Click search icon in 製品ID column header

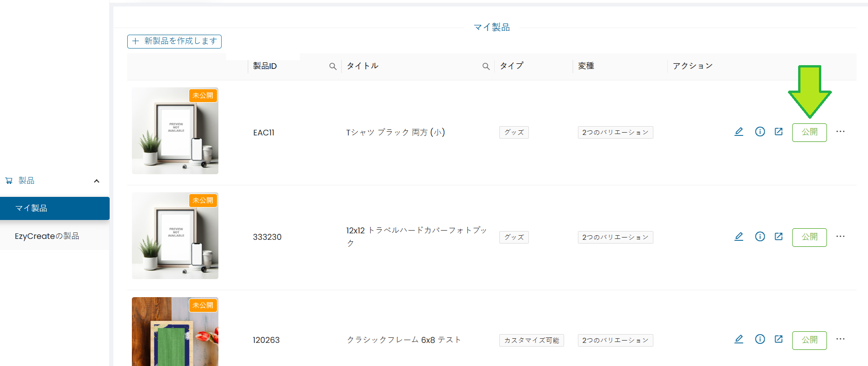pyautogui.click(x=333, y=67)
